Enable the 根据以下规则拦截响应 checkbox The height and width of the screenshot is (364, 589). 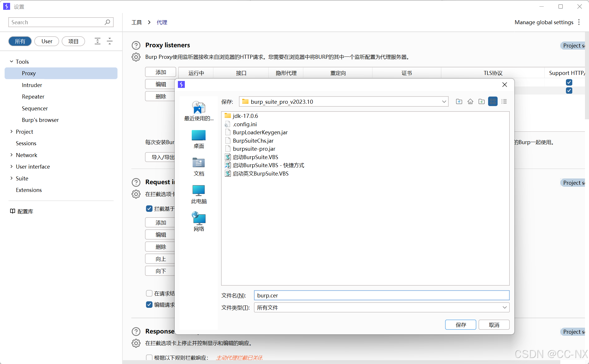pyautogui.click(x=149, y=358)
